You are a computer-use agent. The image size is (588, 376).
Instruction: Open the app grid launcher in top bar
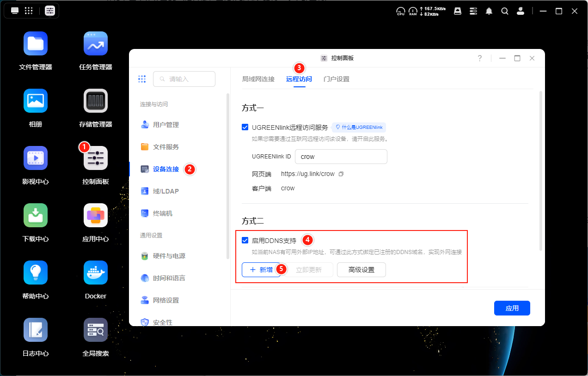[29, 11]
